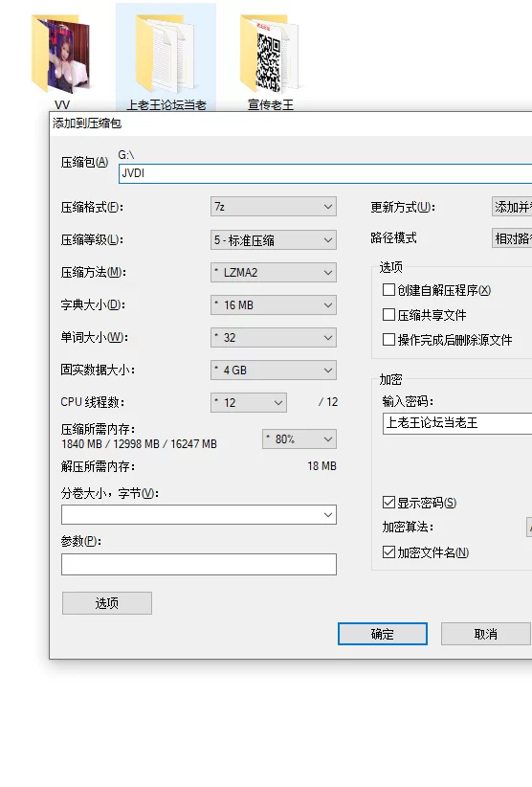The width and height of the screenshot is (532, 787).
Task: Enable 压缩共享文件 checkbox
Action: point(388,315)
